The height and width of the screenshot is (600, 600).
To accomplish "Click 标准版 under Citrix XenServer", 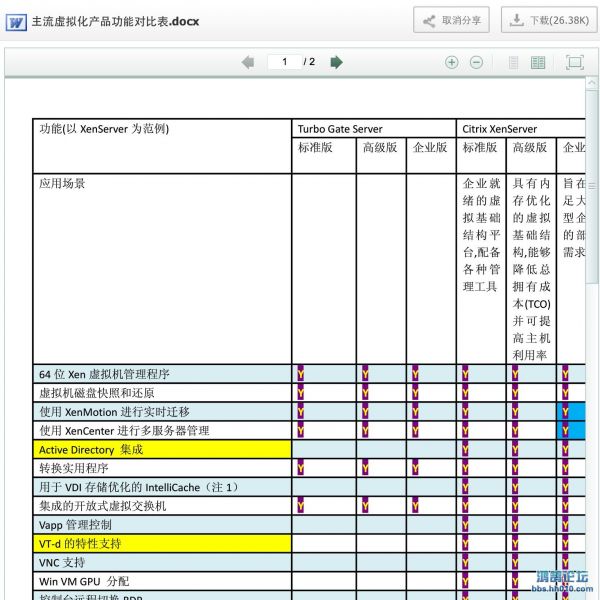I will click(481, 155).
